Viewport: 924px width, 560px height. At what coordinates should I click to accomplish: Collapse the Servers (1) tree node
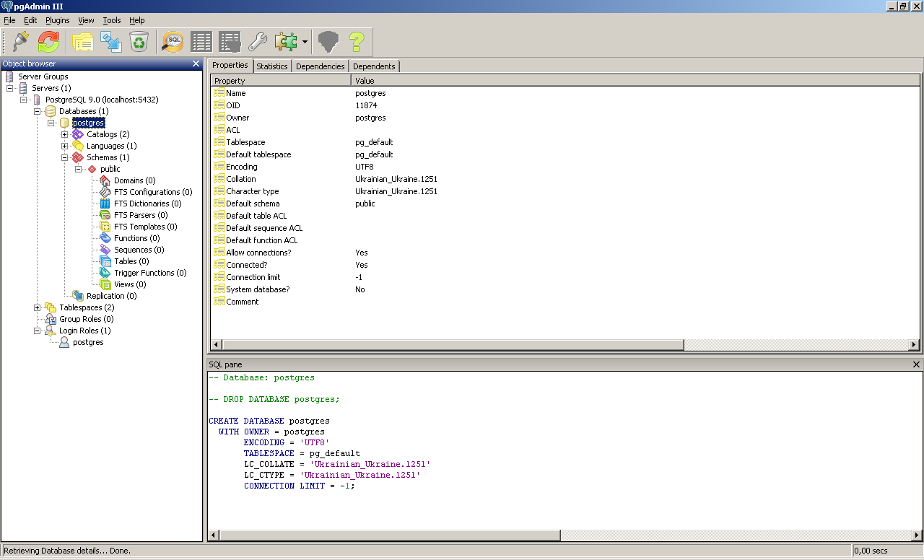click(x=10, y=88)
